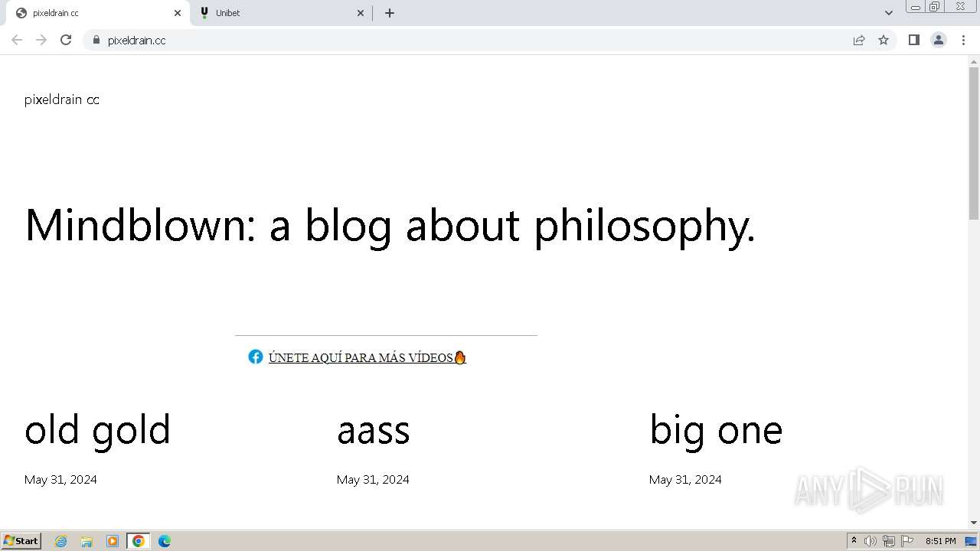The height and width of the screenshot is (551, 980).
Task: View site info via the padlock icon
Action: 96,40
